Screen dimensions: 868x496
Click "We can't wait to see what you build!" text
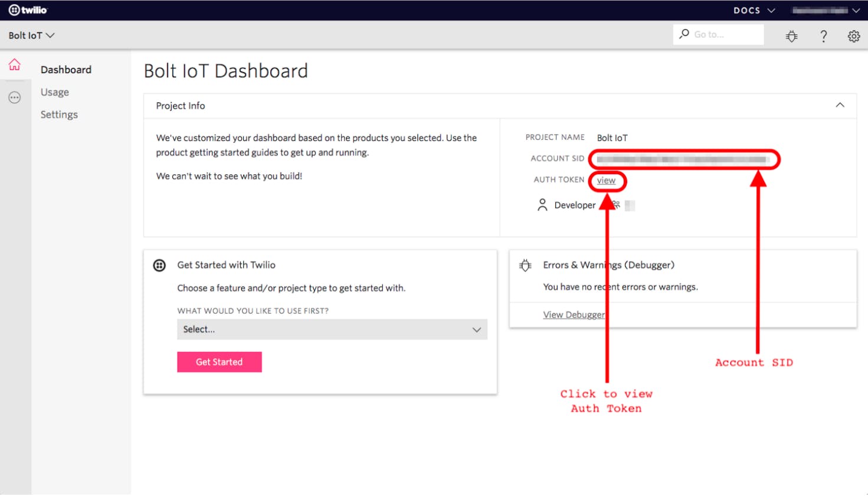point(229,176)
